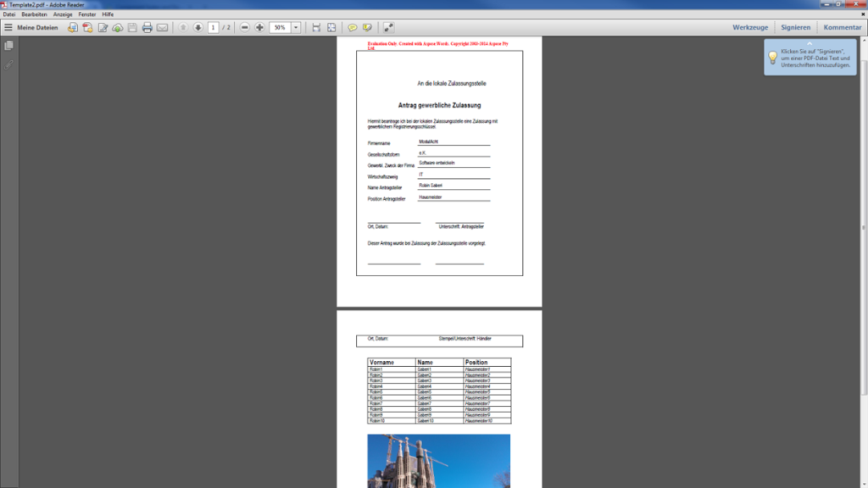
Task: Click the Vorname table header
Action: [381, 363]
